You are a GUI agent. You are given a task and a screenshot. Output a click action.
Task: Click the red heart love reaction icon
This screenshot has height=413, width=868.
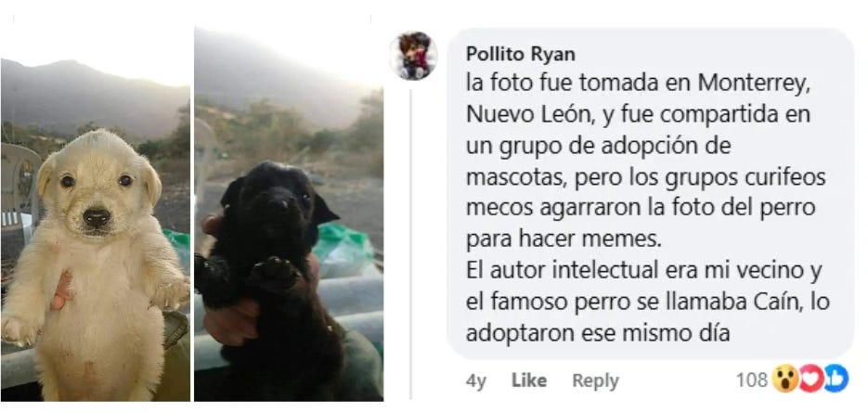click(x=811, y=380)
